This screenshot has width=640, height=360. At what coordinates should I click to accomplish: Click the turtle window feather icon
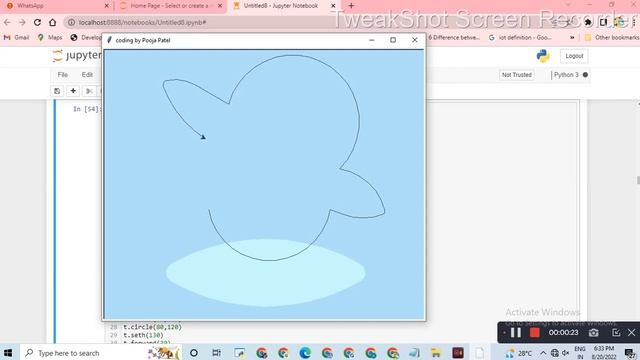[109, 40]
